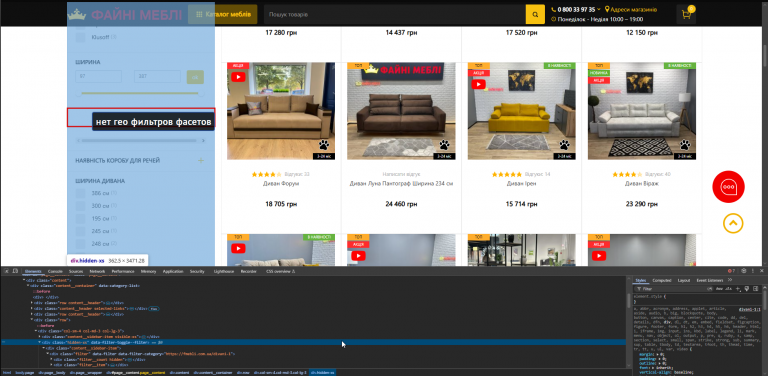Open the Performance tab
Image resolution: width=768 pixels, height=376 pixels.
[123, 271]
